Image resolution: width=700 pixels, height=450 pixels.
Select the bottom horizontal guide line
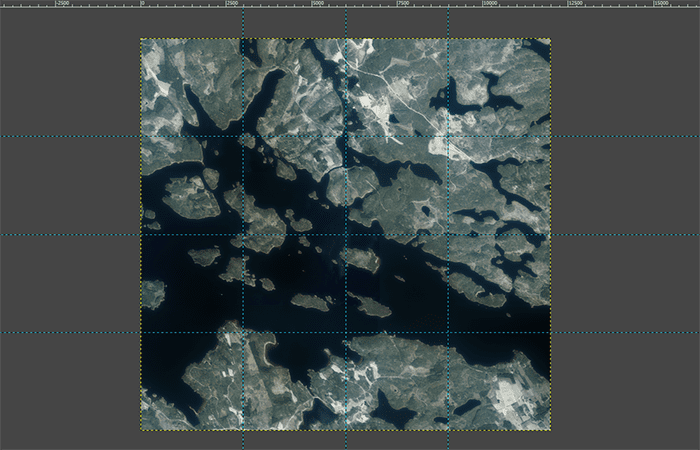point(350,332)
